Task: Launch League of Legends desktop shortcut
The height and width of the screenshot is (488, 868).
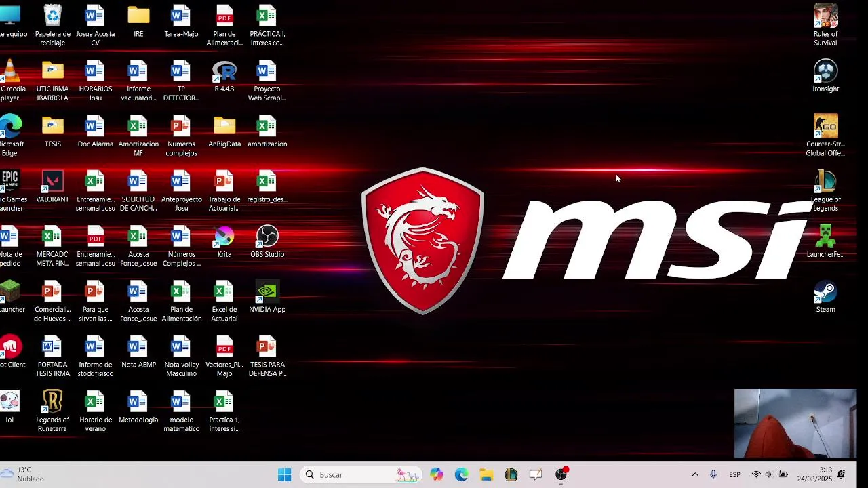Action: click(x=825, y=190)
